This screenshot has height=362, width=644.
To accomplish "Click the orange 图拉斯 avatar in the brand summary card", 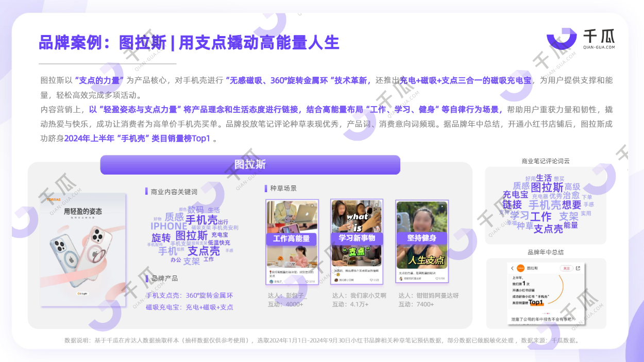I will [520, 268].
